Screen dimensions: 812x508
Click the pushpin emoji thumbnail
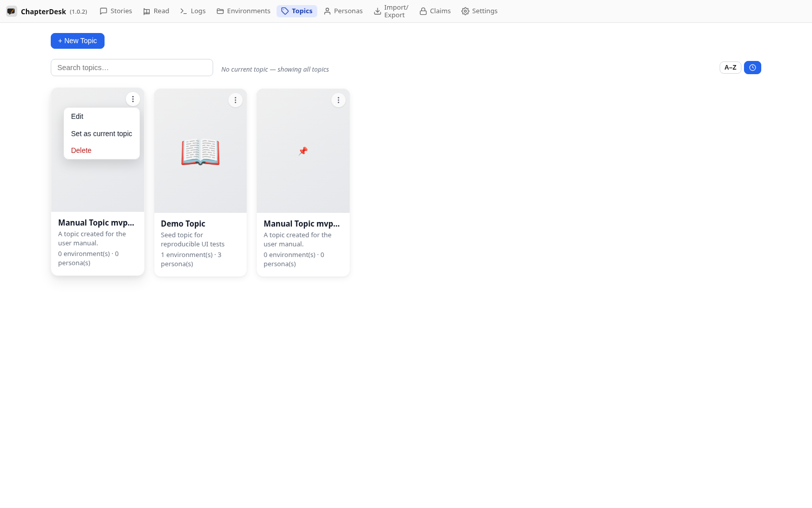[x=303, y=151]
